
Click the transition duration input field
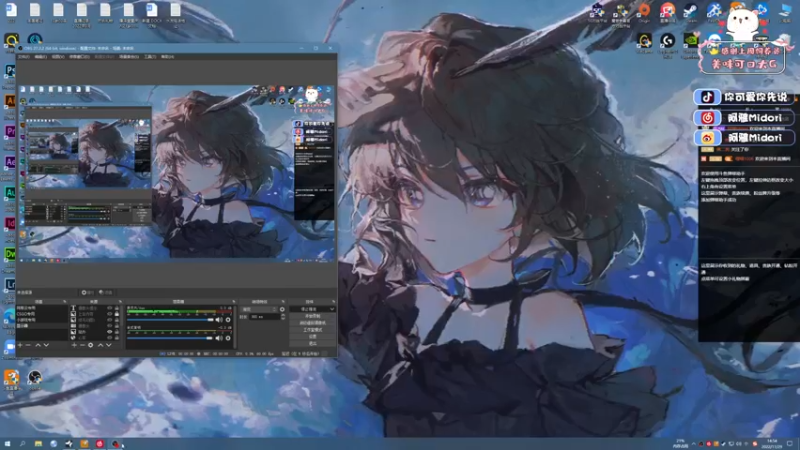(x=264, y=317)
